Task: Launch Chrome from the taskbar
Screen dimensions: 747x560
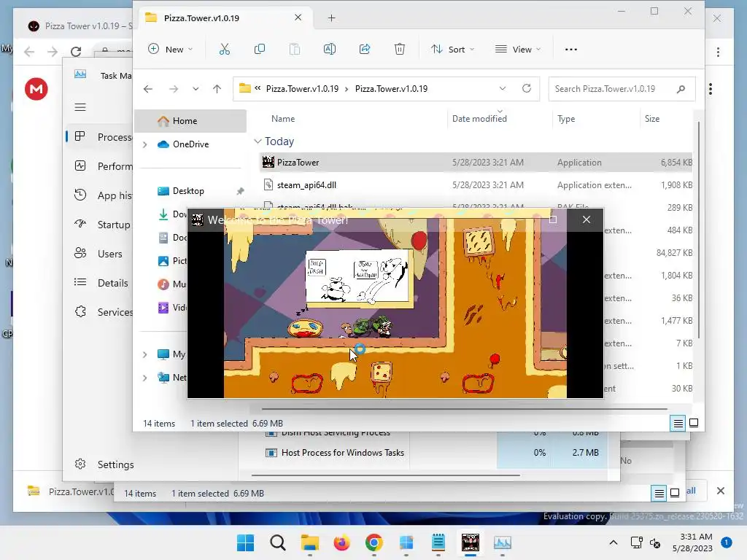Action: [x=374, y=542]
